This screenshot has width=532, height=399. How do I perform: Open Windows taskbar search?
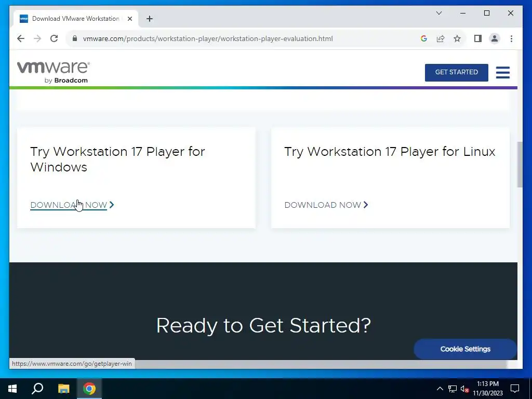37,389
